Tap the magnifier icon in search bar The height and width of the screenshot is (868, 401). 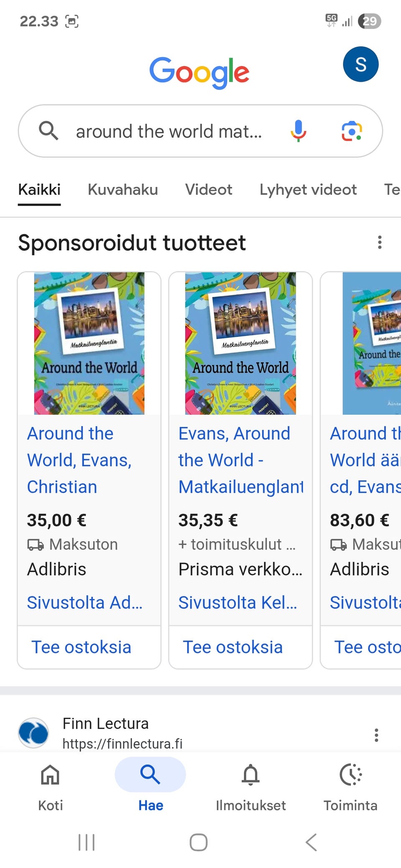[x=48, y=131]
